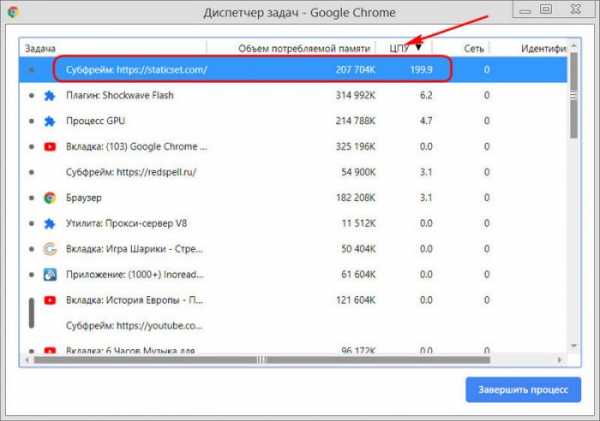Click the Сеть column header
The image size is (600, 421).
474,48
